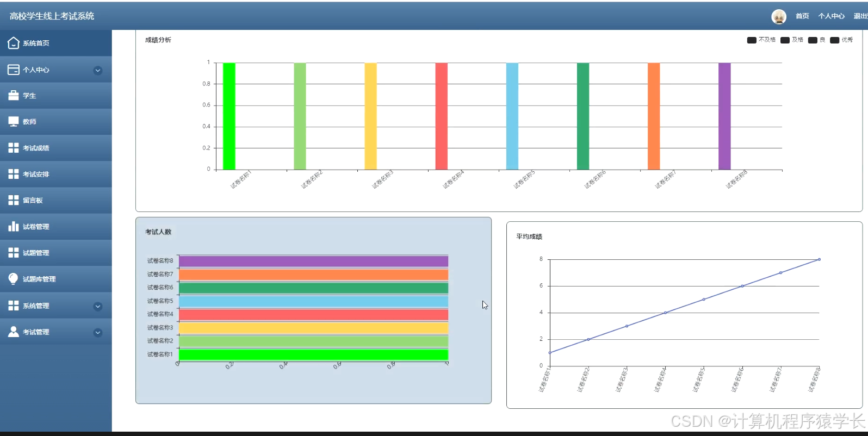Click the 退出 link in the header
This screenshot has width=868, height=436.
pyautogui.click(x=861, y=16)
